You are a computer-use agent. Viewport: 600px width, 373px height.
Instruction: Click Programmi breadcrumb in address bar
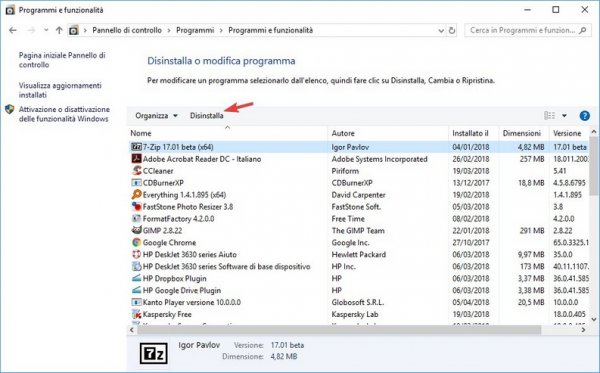click(x=195, y=30)
